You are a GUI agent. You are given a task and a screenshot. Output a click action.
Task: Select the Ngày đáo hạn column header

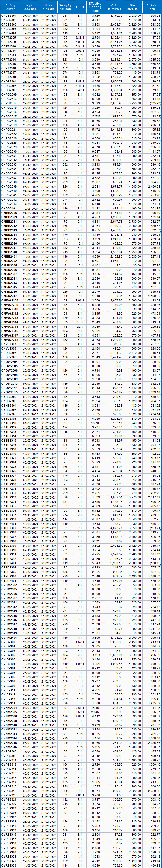coord(30,7)
